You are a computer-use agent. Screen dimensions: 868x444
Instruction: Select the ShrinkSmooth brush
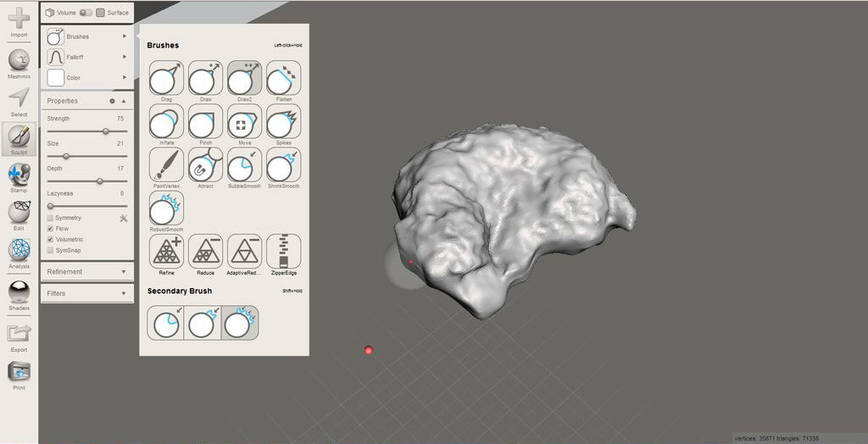coord(283,164)
